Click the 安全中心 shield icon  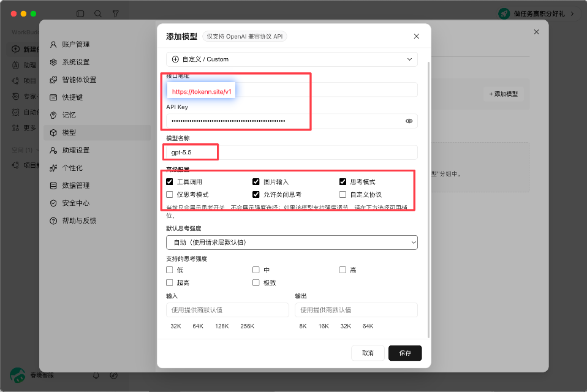(x=53, y=203)
